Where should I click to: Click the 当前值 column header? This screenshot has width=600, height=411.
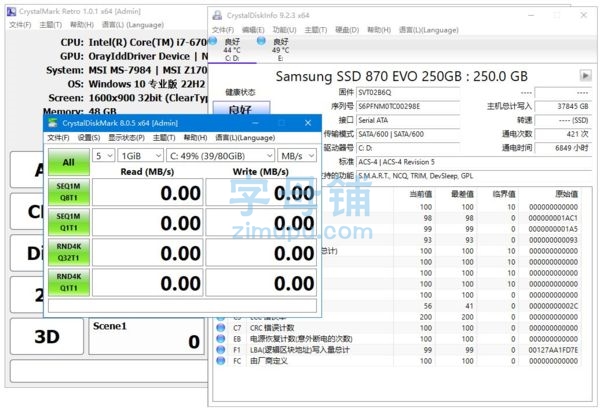(x=421, y=194)
